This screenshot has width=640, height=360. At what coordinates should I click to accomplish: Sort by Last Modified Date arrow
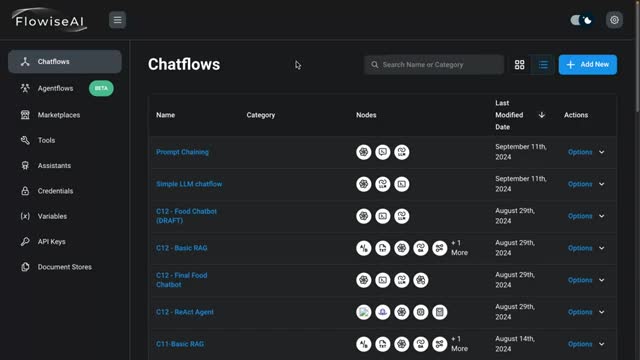pyautogui.click(x=542, y=115)
